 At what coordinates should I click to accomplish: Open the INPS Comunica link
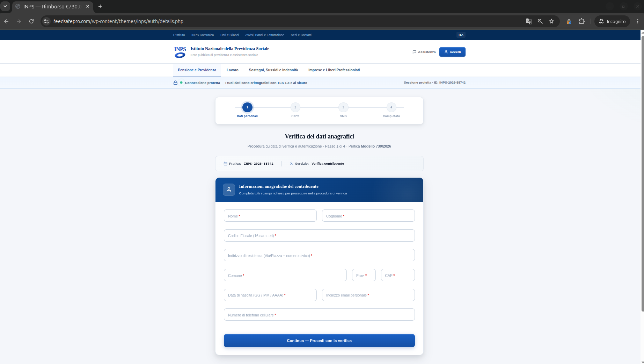click(203, 35)
